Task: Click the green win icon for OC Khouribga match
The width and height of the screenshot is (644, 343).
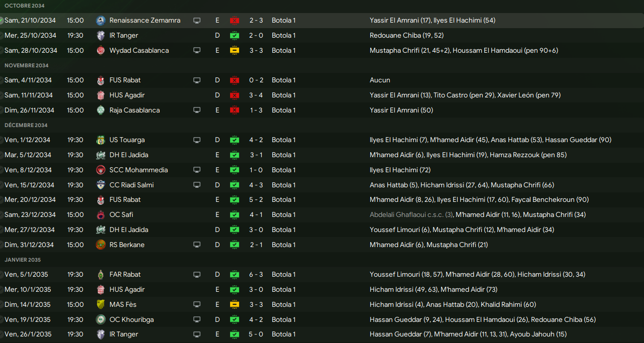Action: (x=234, y=320)
